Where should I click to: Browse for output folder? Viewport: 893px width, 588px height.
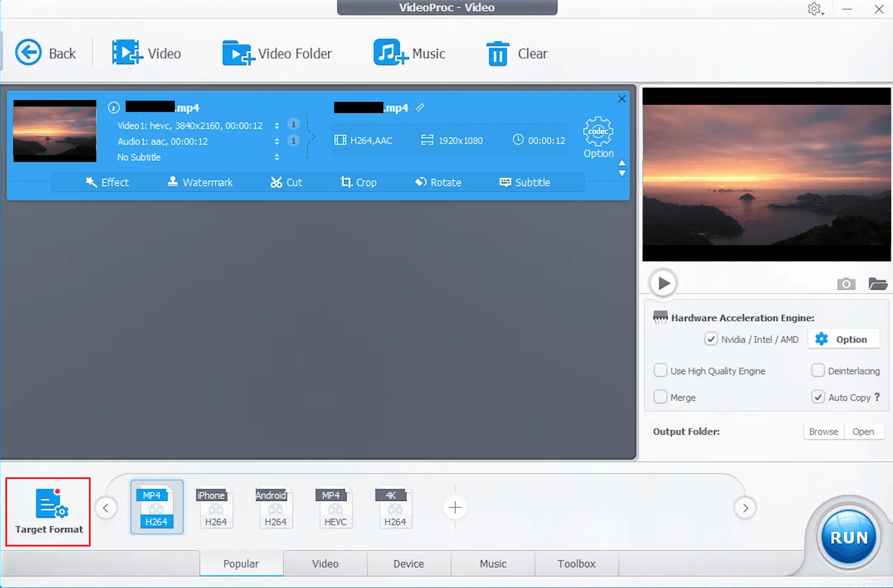(824, 432)
